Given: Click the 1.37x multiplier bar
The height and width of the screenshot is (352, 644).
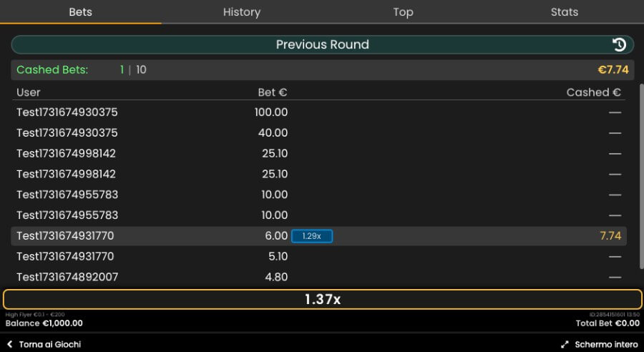Looking at the screenshot, I should (x=323, y=300).
